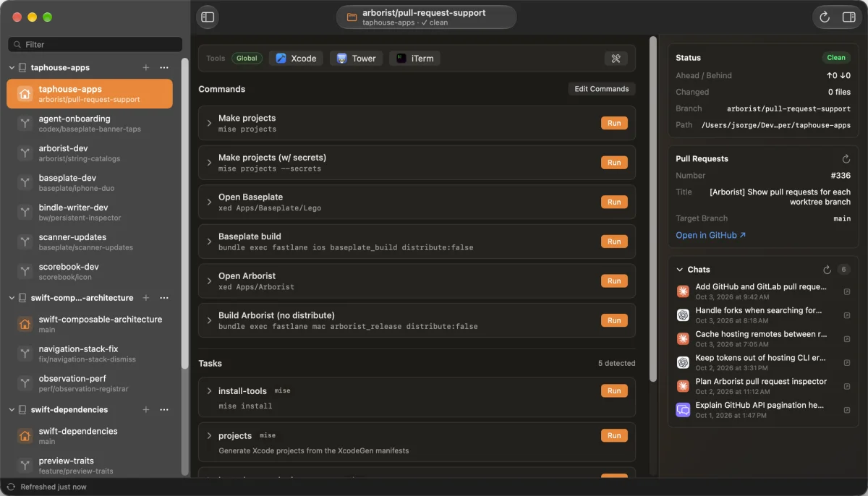Run the install-tools task
Screen dimensions: 868x496
point(614,391)
